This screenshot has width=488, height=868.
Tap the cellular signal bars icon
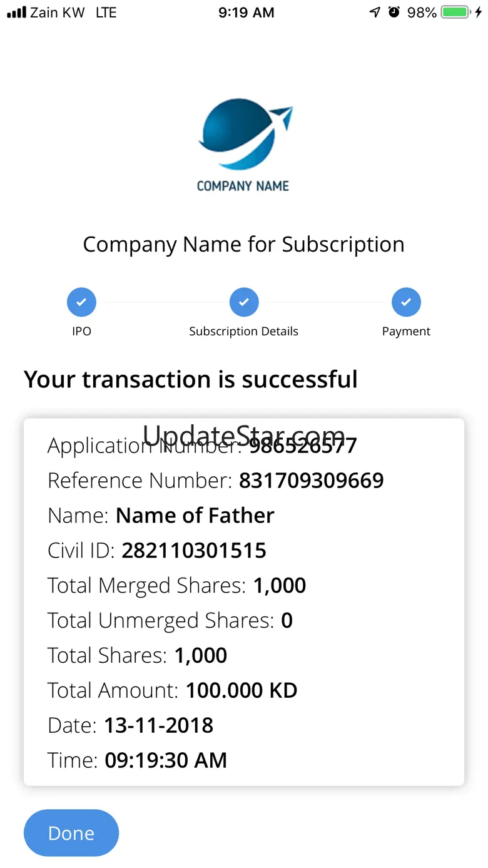[x=16, y=13]
